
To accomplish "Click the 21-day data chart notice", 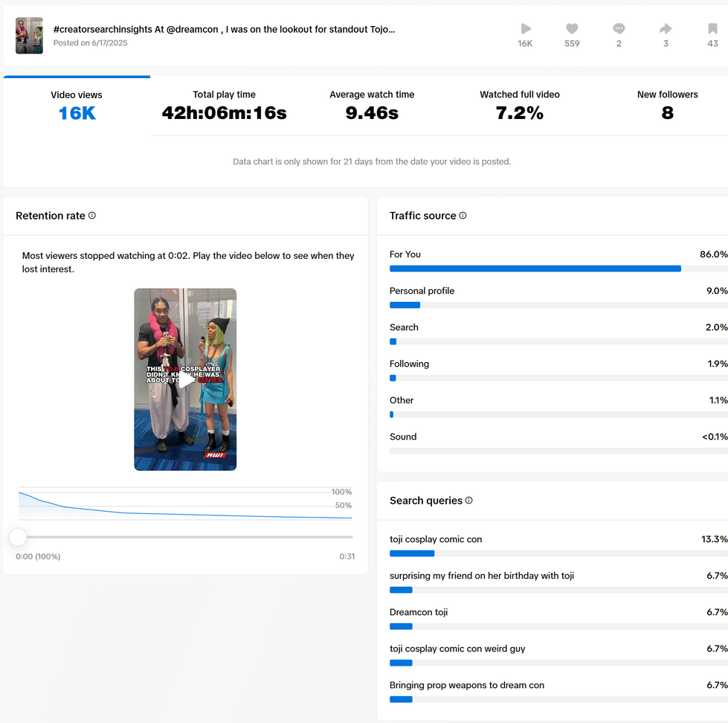I will pos(372,161).
